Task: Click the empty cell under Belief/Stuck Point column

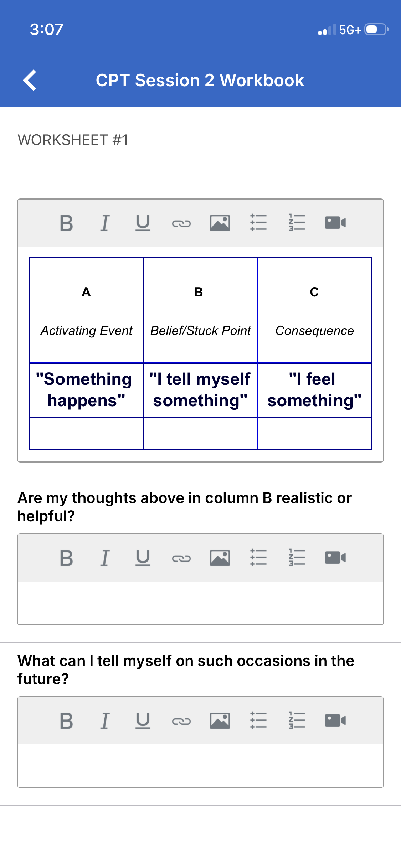Action: 200,434
